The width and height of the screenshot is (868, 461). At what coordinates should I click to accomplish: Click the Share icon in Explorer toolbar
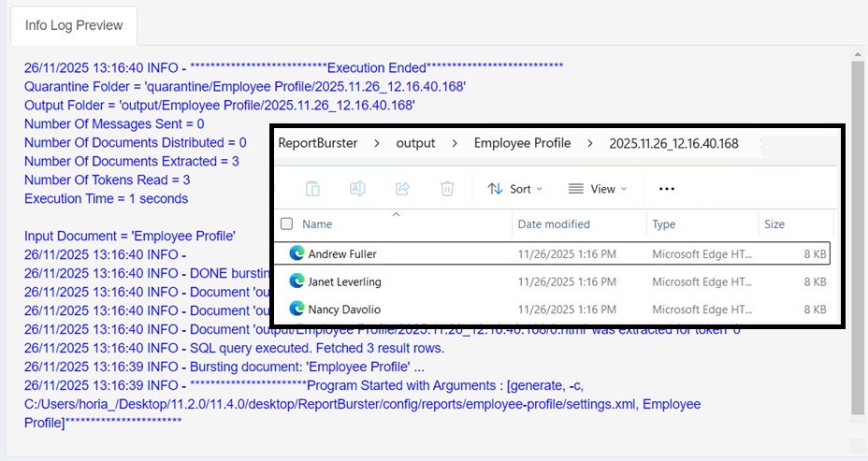[402, 189]
